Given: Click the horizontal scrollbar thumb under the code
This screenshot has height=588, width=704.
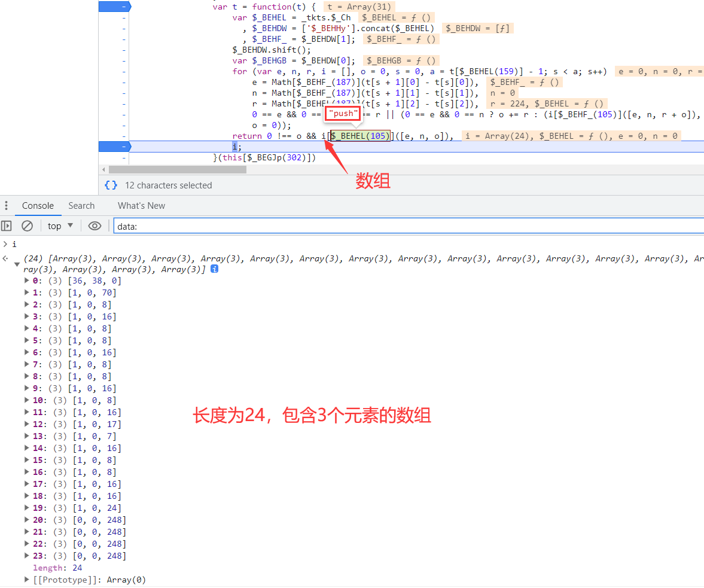Looking at the screenshot, I should pyautogui.click(x=177, y=170).
